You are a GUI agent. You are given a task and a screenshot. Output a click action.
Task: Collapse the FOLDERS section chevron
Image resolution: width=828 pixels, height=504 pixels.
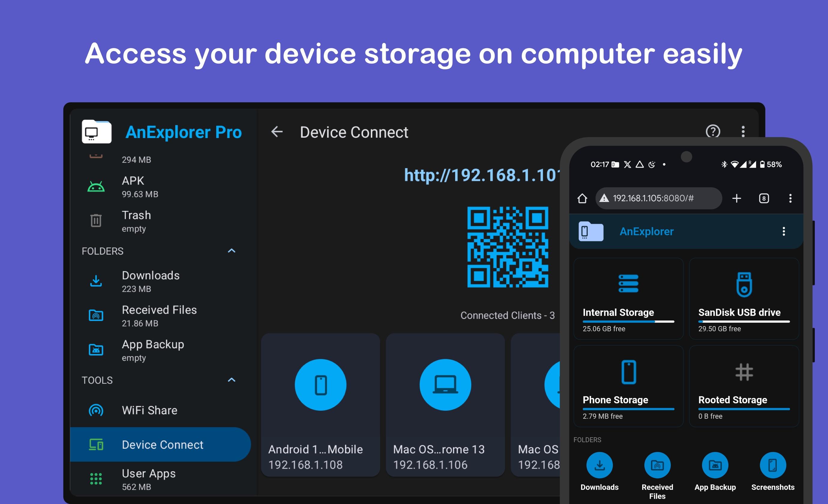pos(232,251)
